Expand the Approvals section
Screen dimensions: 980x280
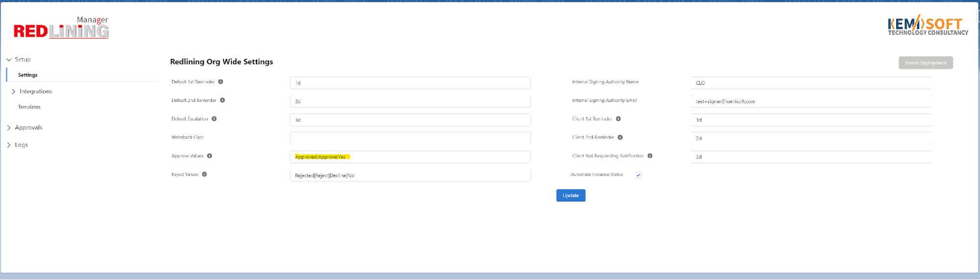(9, 127)
